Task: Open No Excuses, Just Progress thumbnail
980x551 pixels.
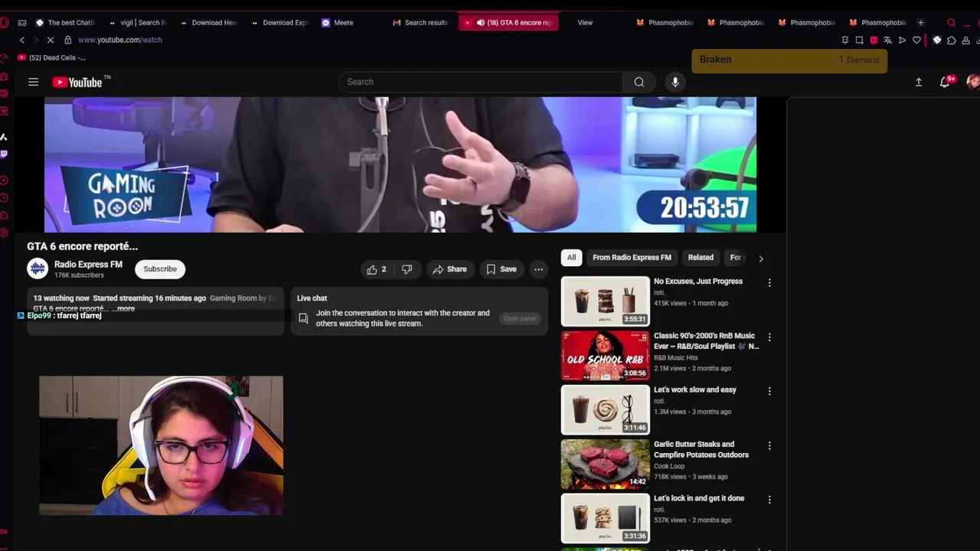Action: click(606, 302)
